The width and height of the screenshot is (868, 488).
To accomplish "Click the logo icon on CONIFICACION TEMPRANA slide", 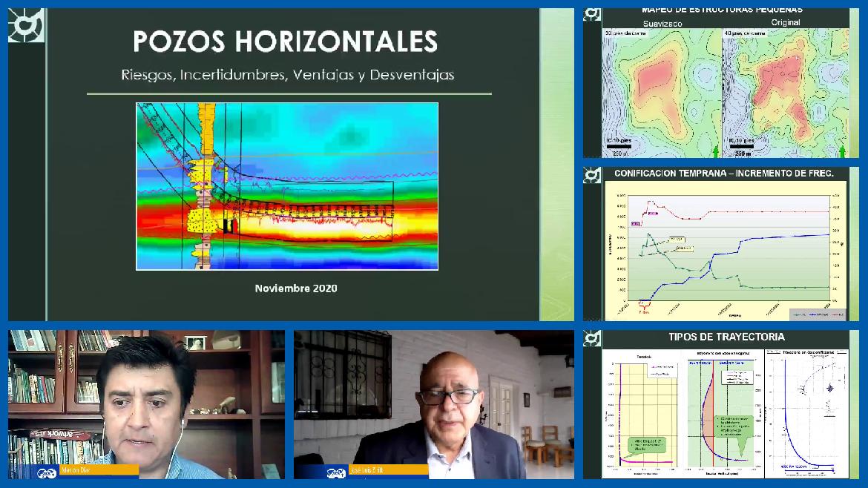I will pos(592,174).
